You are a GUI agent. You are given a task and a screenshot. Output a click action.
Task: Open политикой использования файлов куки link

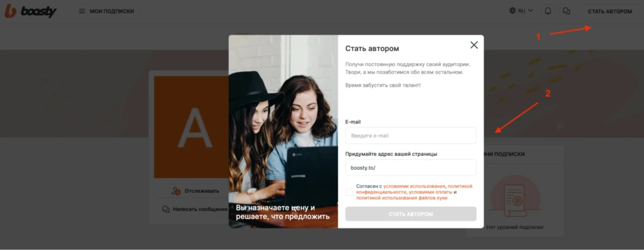[x=401, y=198]
